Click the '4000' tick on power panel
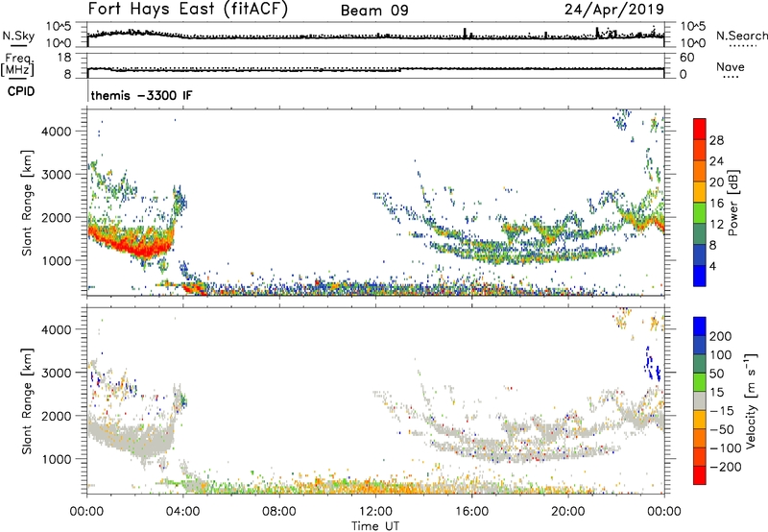Screen dimensions: 768x532 click(x=57, y=132)
